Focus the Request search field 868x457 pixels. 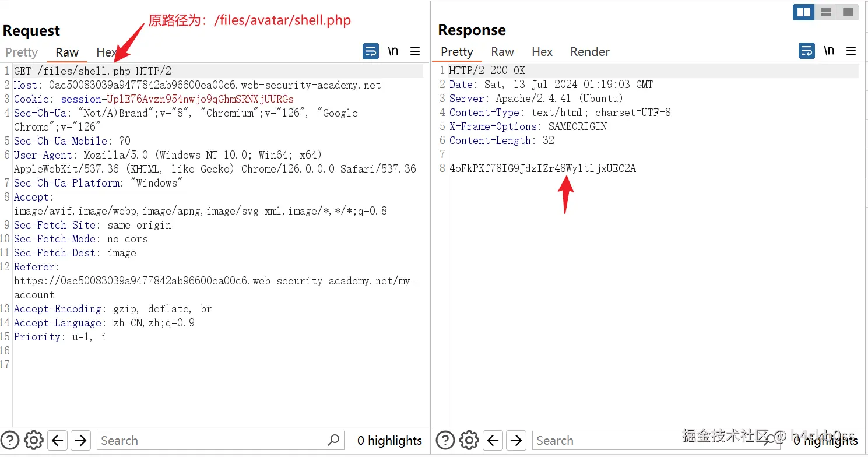pos(220,440)
